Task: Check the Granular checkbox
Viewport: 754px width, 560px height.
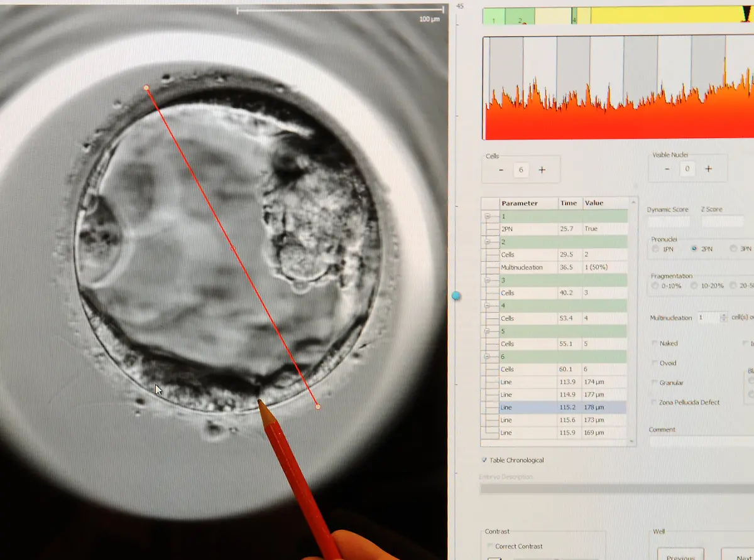Action: point(655,383)
